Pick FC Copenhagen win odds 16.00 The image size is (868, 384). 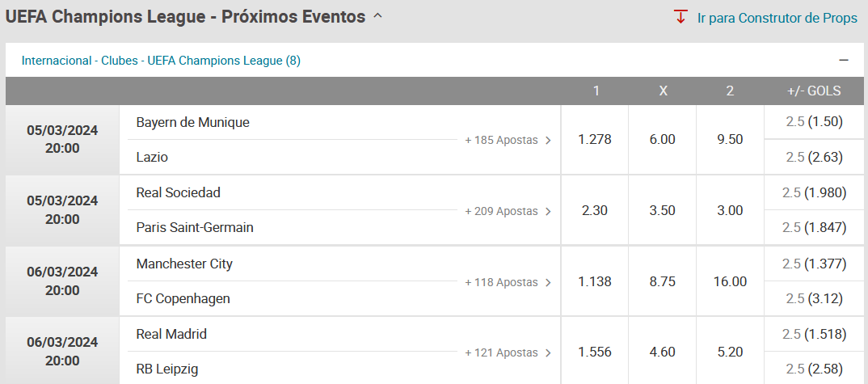click(x=730, y=281)
